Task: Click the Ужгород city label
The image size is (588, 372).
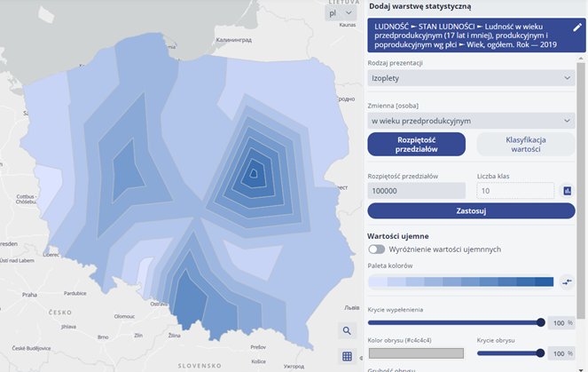Action: point(294,366)
